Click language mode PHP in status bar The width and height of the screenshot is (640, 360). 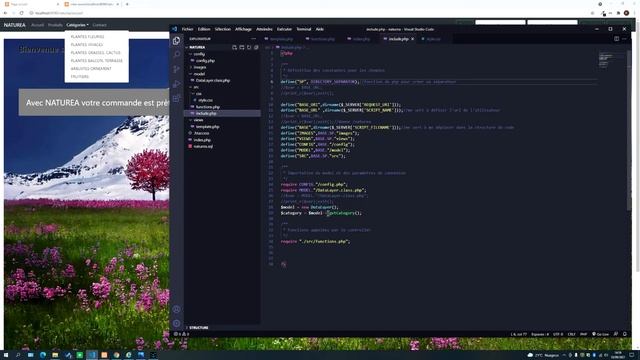pos(583,334)
